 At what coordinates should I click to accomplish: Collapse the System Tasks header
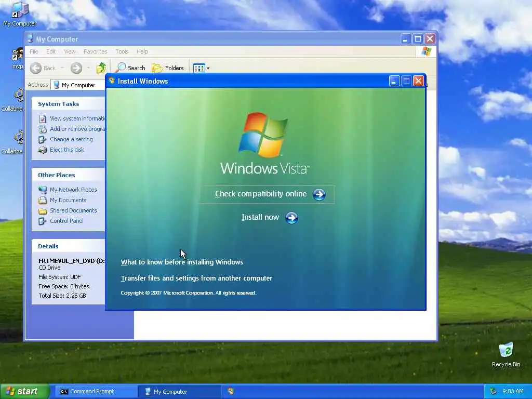(x=68, y=104)
